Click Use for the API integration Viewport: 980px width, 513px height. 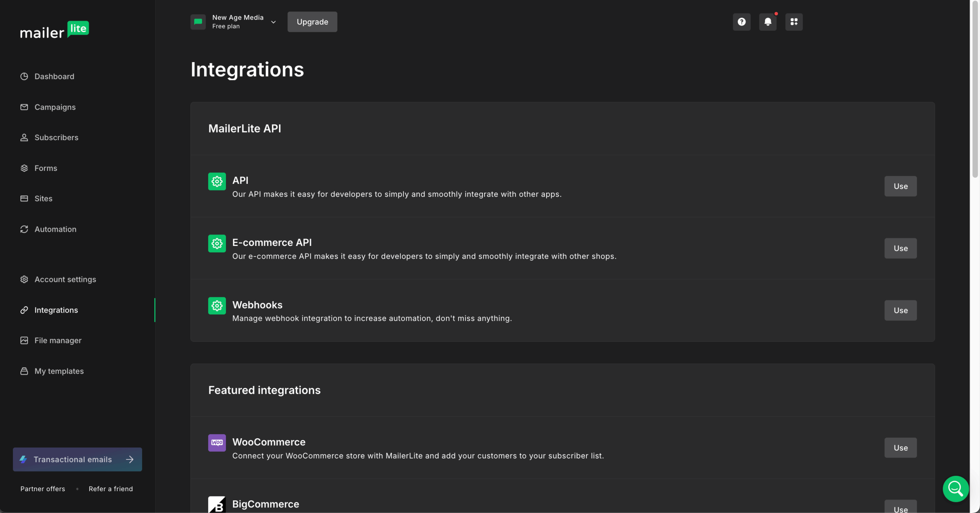tap(900, 186)
